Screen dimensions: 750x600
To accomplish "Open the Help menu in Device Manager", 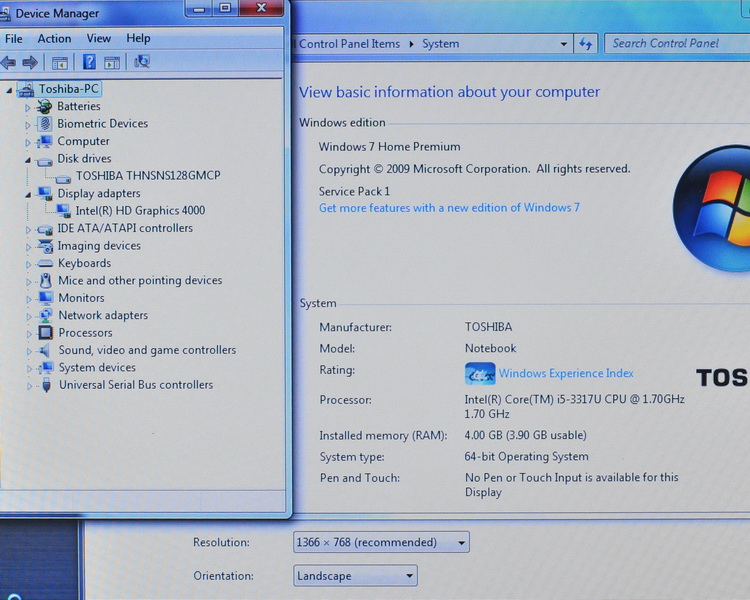I will click(138, 38).
